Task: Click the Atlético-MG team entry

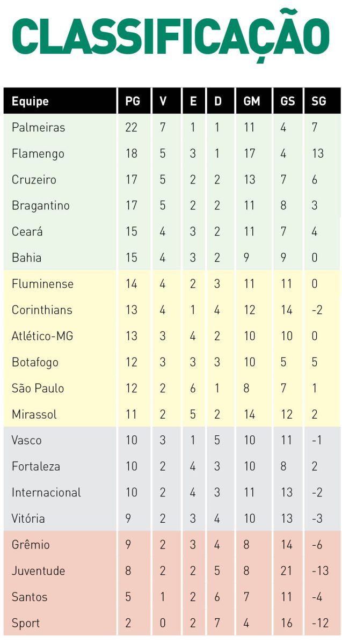Action: pos(42,336)
